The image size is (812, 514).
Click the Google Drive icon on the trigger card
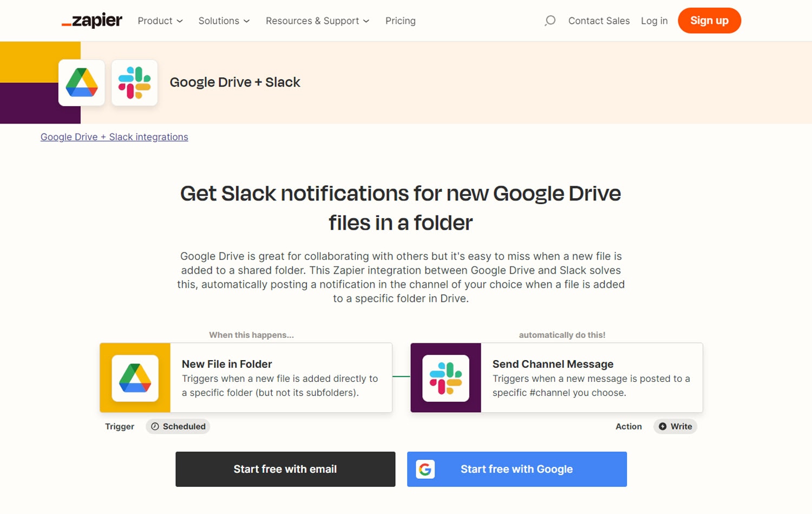[x=136, y=378]
